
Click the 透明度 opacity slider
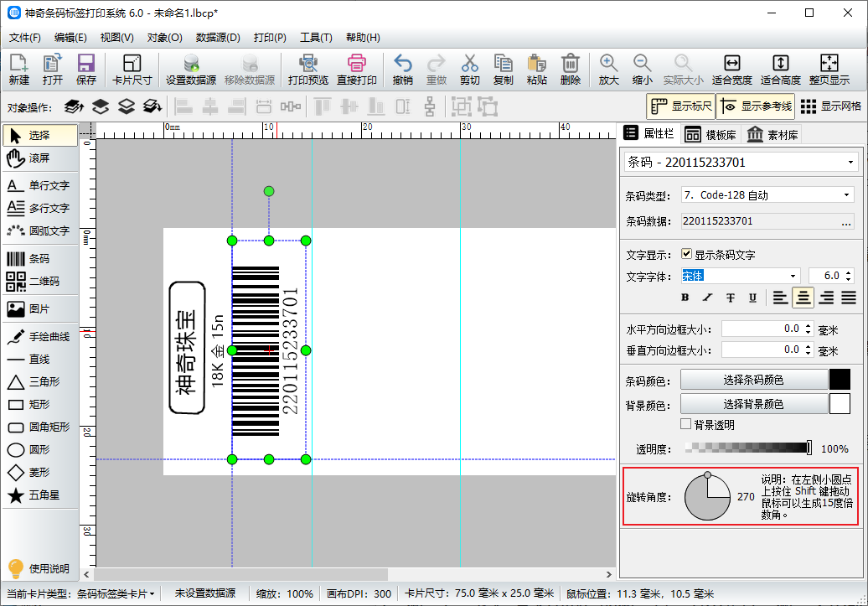point(748,448)
